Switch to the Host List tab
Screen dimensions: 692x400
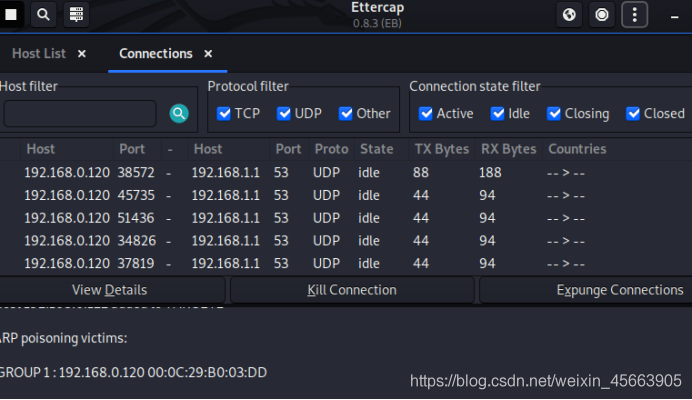pos(39,54)
